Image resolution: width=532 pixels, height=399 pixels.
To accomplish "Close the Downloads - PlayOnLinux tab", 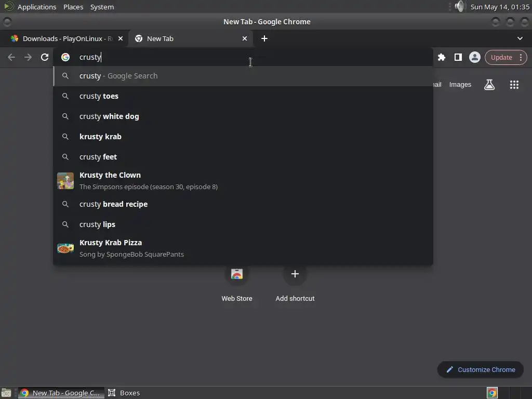I will coord(121,38).
